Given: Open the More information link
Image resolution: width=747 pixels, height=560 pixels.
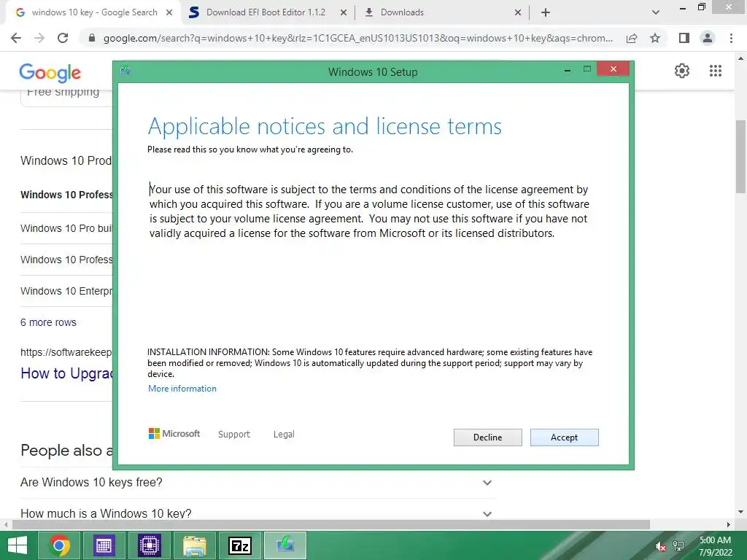Looking at the screenshot, I should tap(182, 389).
